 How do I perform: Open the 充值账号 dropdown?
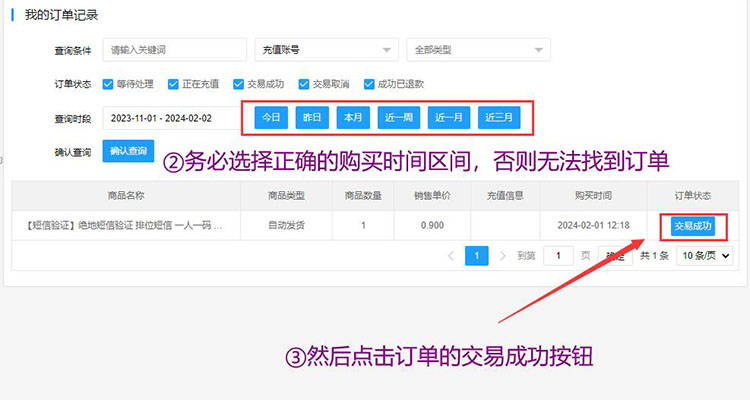pyautogui.click(x=326, y=50)
